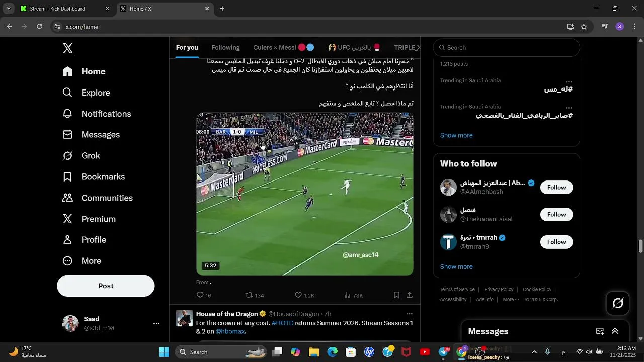Viewport: 644px width, 362px height.
Task: Expand the Messages drawer
Action: pos(615,331)
